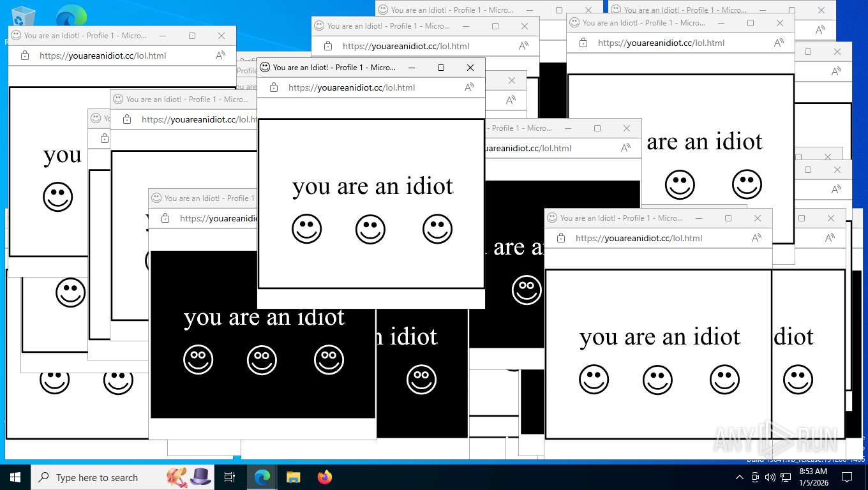868x490 pixels.
Task: Click Read aloud in the inactive window with three black smileys
Action: click(x=757, y=238)
